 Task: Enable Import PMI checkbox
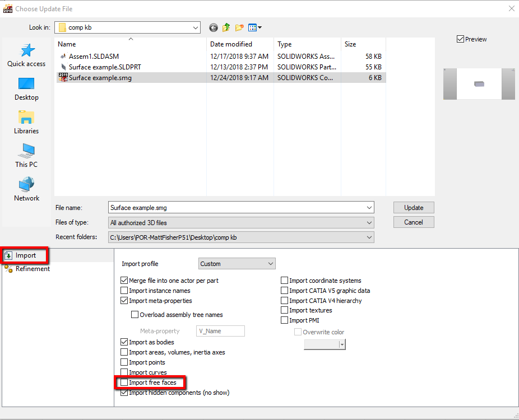pos(284,320)
